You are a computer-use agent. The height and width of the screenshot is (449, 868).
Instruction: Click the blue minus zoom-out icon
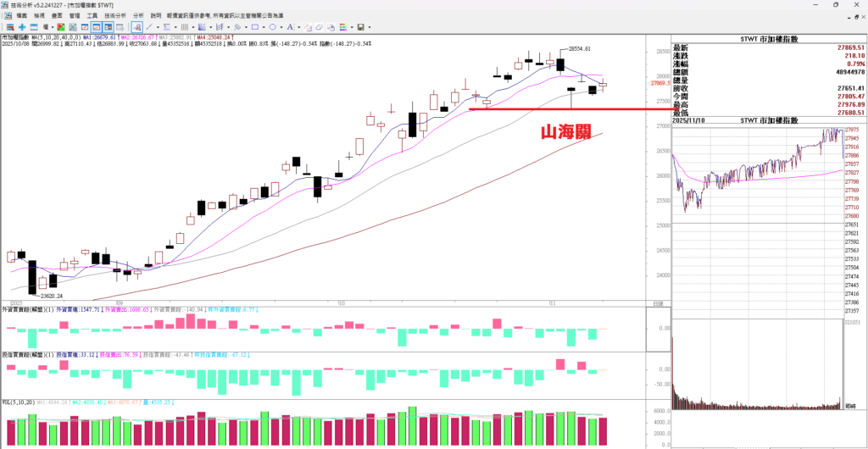[33, 27]
